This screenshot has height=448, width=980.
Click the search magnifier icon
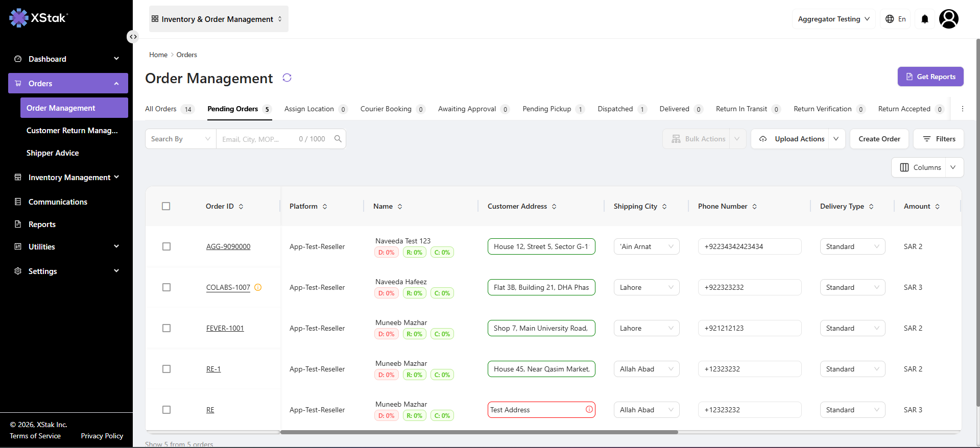coord(338,139)
